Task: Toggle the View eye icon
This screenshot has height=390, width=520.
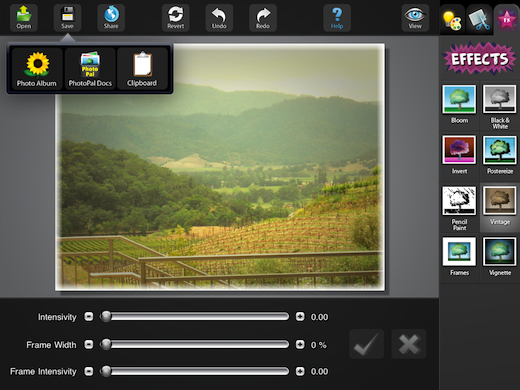Action: (x=415, y=18)
